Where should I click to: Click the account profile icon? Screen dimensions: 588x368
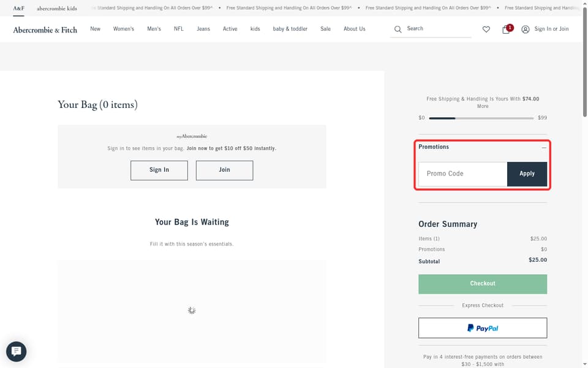tap(526, 29)
